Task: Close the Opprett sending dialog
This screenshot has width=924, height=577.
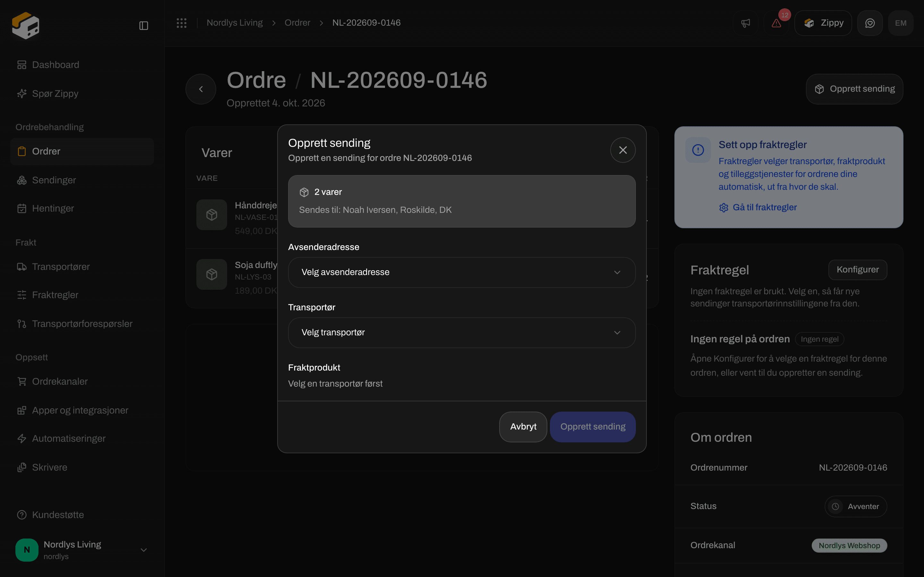Action: 623,150
